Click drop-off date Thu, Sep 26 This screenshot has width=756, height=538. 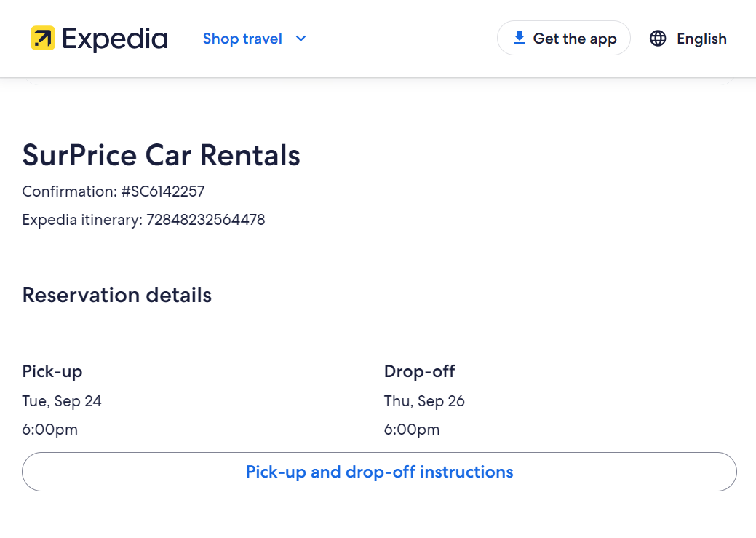(x=424, y=401)
